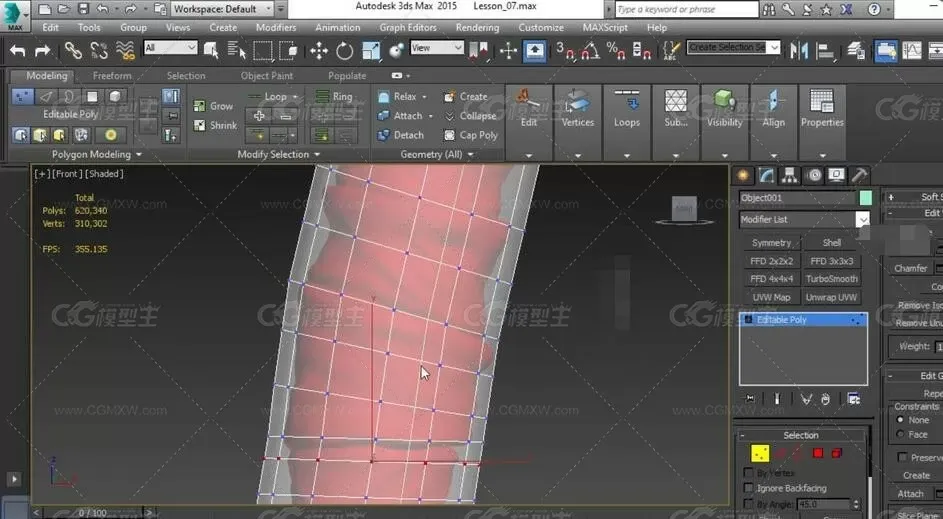Activate the Select and Rotate tool
Viewport: 943px width, 519px height.
[x=345, y=51]
